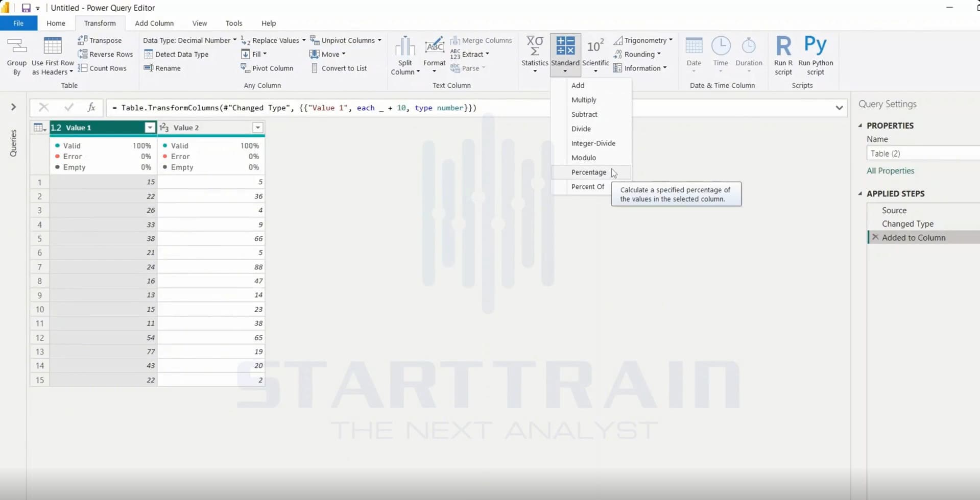Click Convert to List

pyautogui.click(x=339, y=68)
